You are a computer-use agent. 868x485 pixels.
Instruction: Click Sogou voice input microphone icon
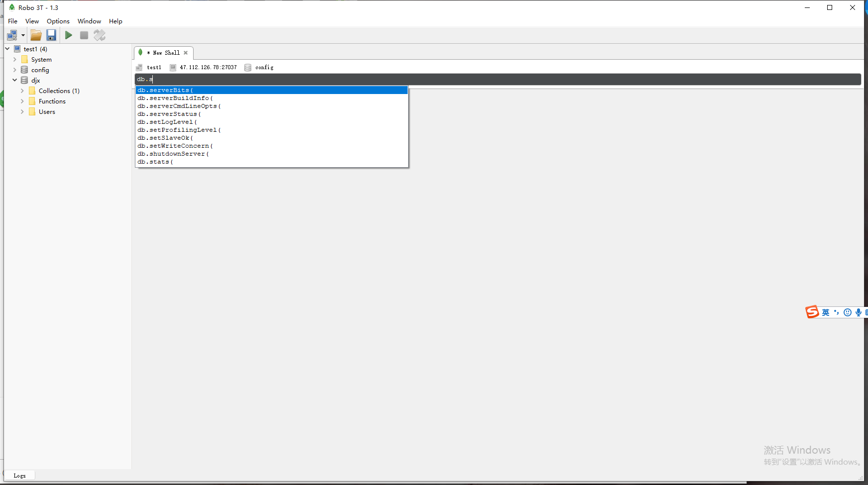[x=859, y=312]
